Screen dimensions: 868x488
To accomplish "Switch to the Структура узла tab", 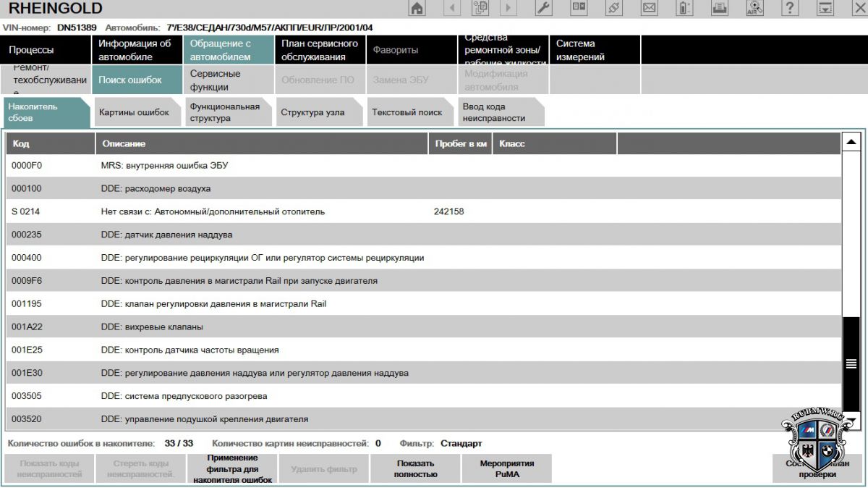I will (319, 112).
